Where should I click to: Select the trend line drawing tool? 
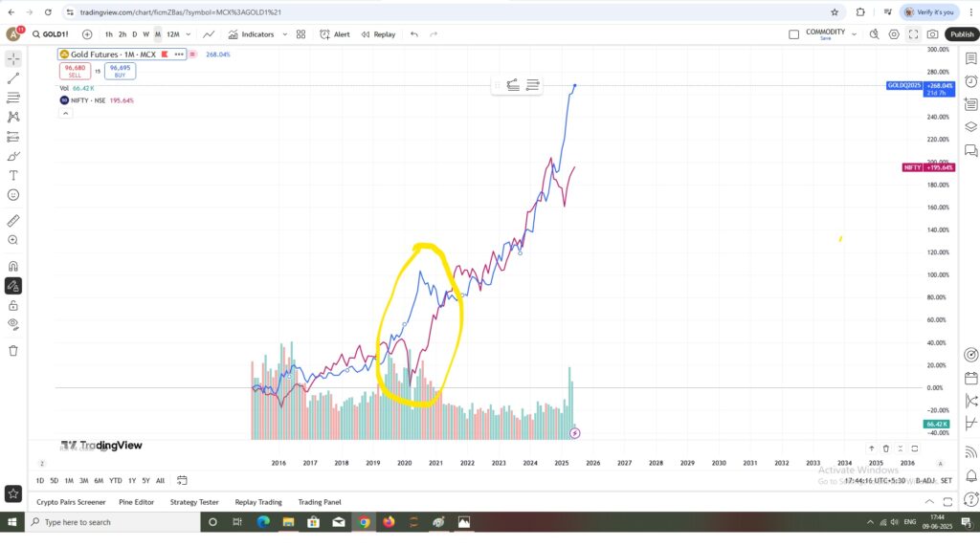[x=13, y=78]
